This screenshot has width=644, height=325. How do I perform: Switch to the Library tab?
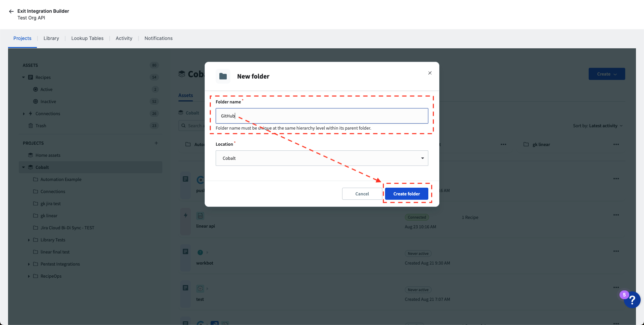coord(51,38)
